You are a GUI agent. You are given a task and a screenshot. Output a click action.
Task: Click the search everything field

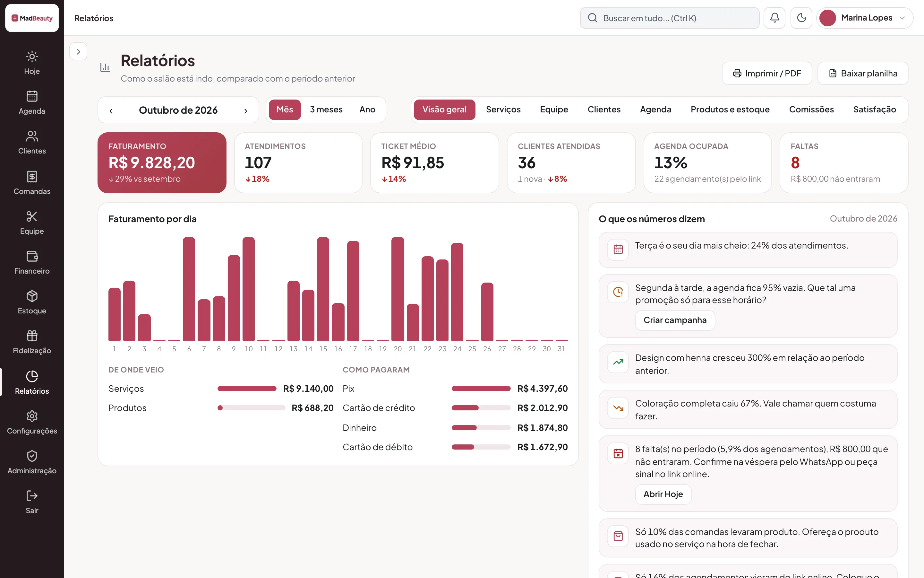(670, 18)
